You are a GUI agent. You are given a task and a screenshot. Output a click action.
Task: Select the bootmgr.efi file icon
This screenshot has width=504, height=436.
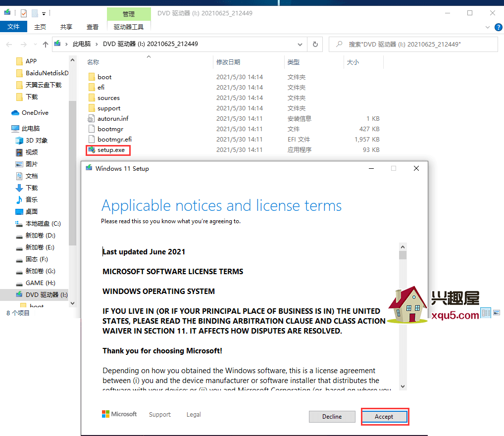click(x=91, y=139)
